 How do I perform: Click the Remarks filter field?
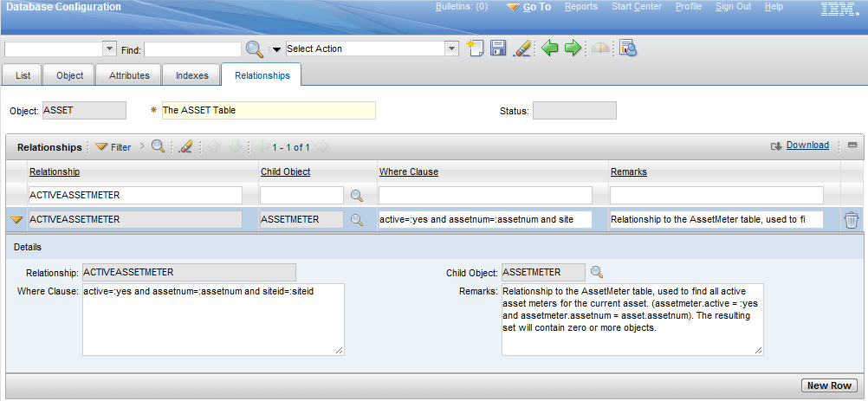(x=717, y=195)
